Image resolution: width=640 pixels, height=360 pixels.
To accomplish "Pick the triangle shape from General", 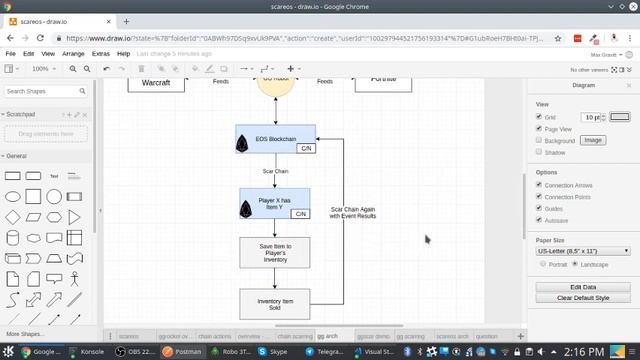I will tap(74, 217).
